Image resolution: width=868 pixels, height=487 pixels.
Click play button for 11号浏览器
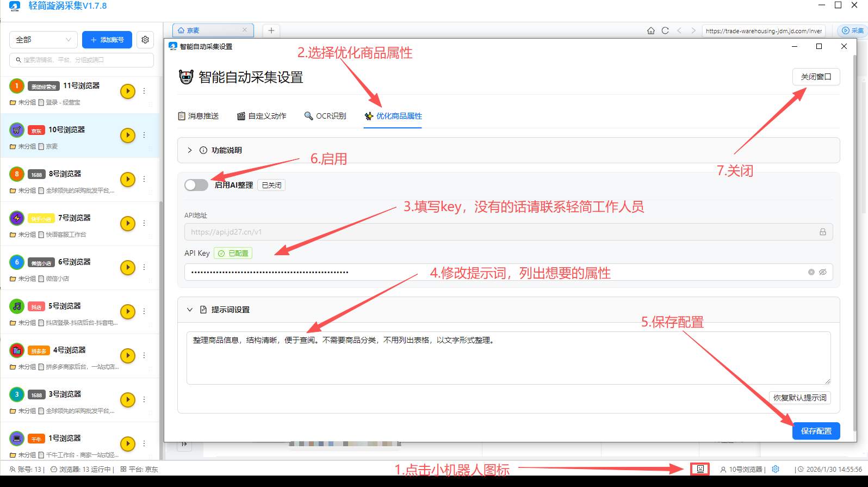coord(127,91)
